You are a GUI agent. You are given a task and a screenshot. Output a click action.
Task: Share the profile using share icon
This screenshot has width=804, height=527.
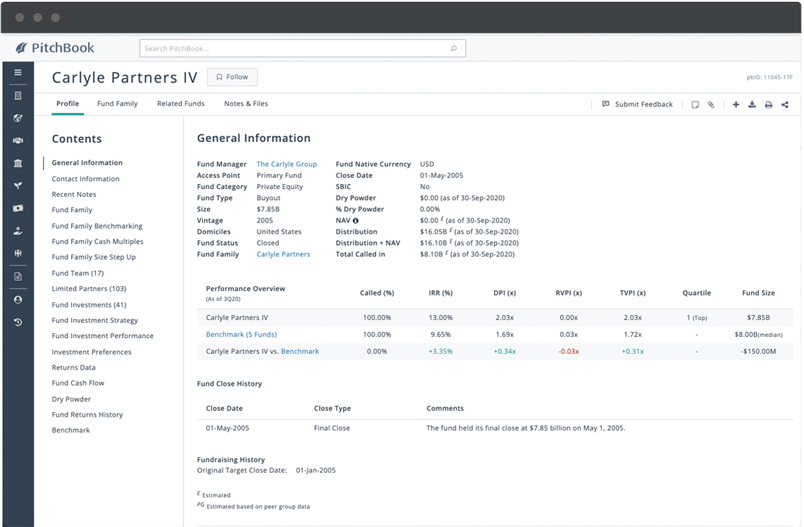785,105
